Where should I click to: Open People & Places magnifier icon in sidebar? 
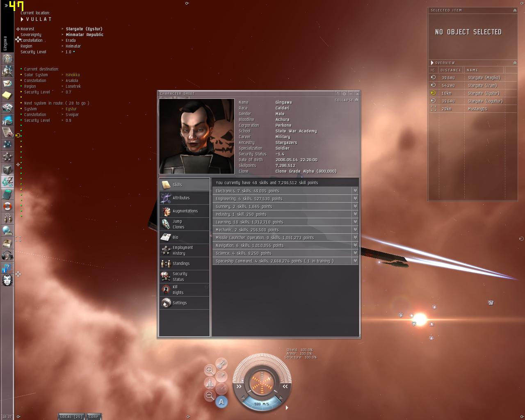[7, 71]
